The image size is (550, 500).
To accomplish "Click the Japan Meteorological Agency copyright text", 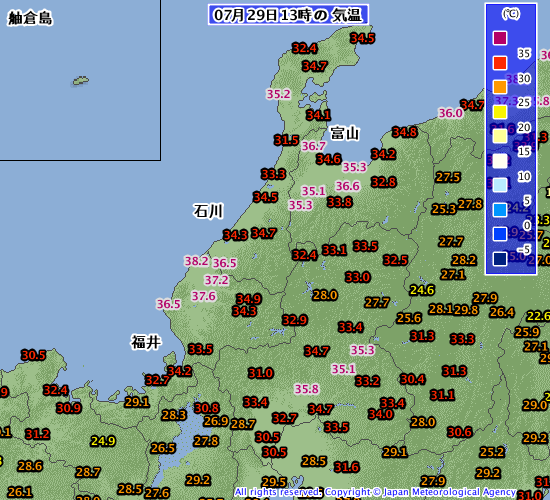I will coord(375,492).
